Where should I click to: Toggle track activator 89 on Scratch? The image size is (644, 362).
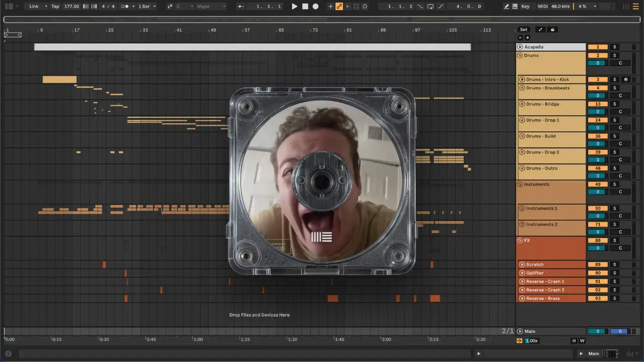point(598,264)
